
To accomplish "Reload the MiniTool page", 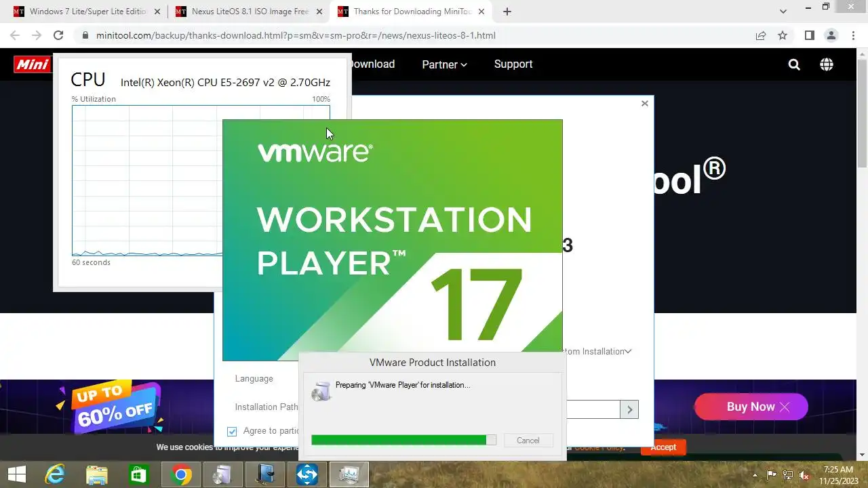I will tap(58, 35).
